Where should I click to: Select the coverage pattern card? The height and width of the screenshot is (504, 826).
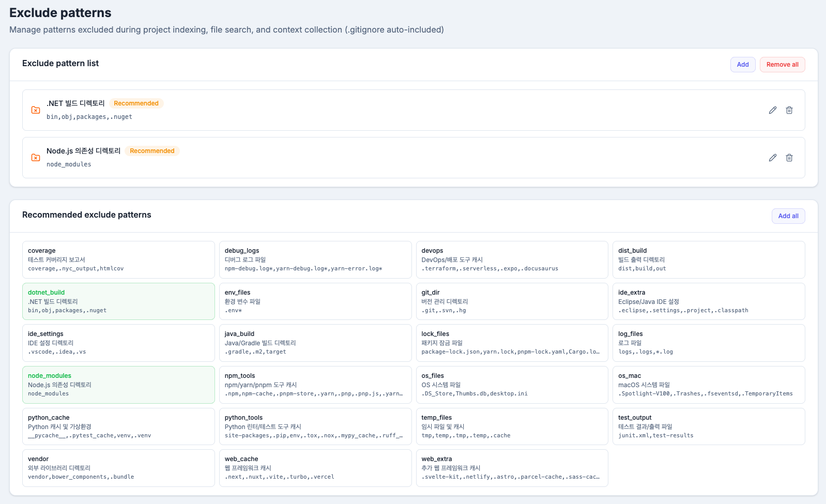[118, 259]
